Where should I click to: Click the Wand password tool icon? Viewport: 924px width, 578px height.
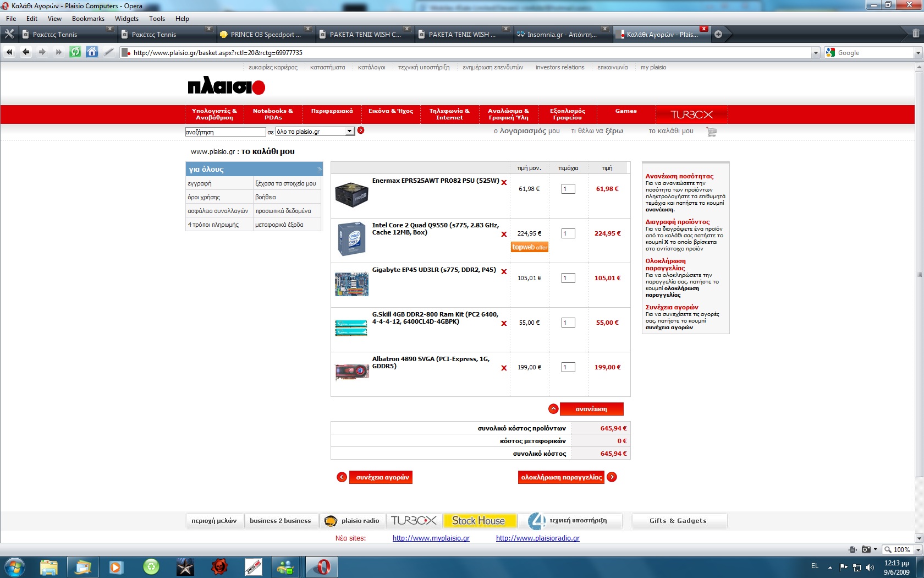[x=109, y=52]
